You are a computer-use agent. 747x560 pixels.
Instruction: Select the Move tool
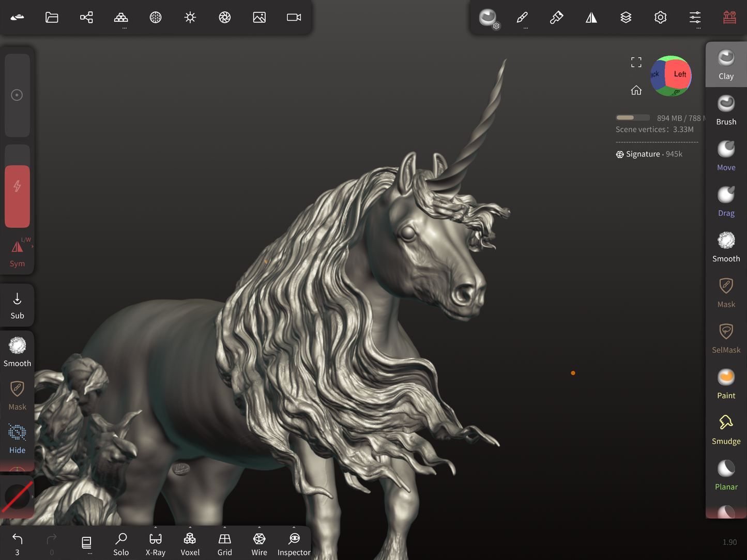[x=726, y=155]
